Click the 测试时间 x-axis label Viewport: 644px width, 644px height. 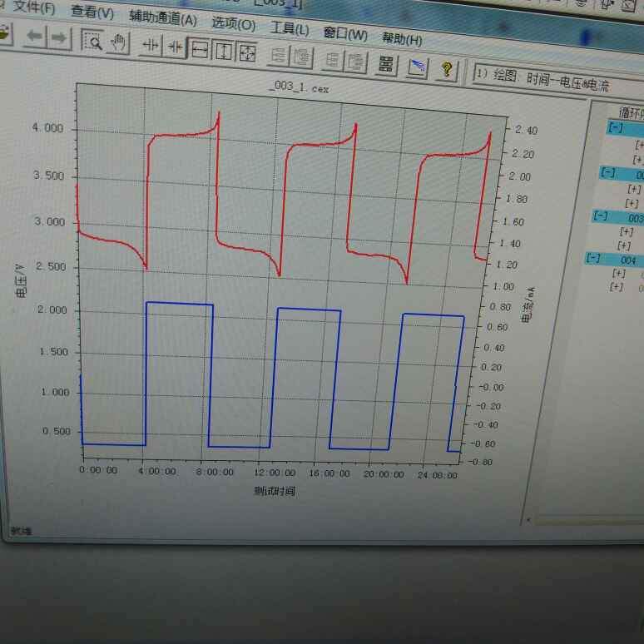point(275,490)
